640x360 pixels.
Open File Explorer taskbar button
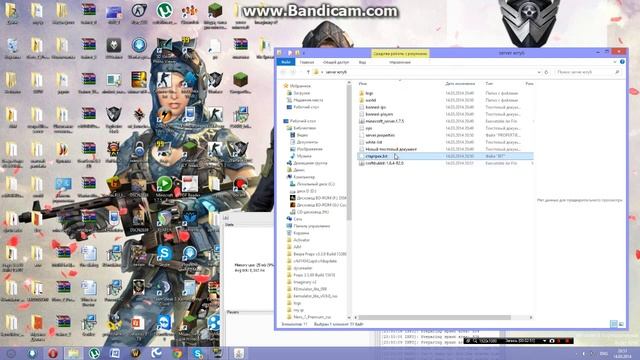(73, 353)
